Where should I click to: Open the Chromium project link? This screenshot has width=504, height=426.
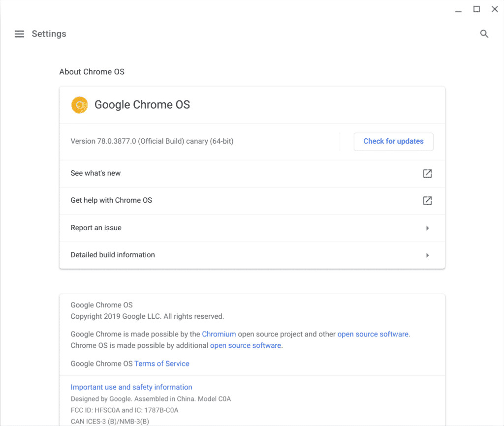219,334
